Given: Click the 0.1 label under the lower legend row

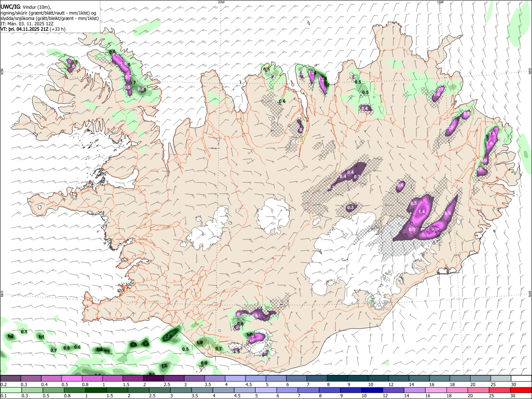Looking at the screenshot, I should [4, 396].
